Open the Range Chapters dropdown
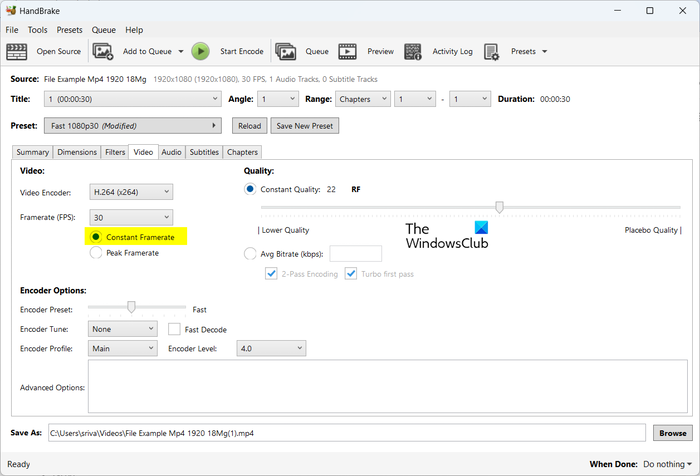This screenshot has width=700, height=476. 362,99
